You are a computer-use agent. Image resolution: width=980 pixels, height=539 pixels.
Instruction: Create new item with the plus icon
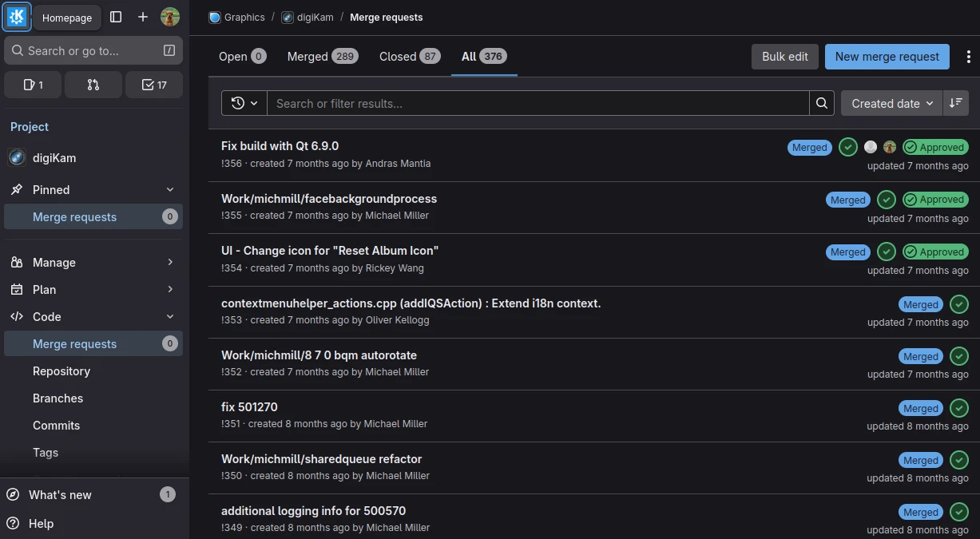[x=142, y=17]
